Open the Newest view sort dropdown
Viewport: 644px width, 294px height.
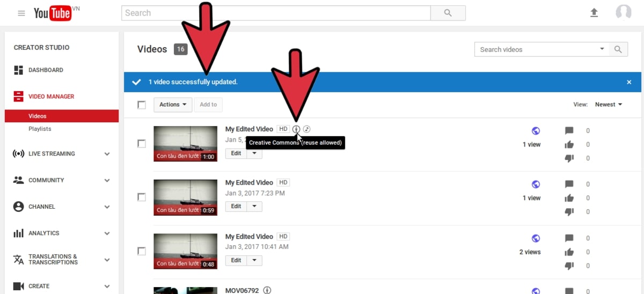tap(609, 105)
